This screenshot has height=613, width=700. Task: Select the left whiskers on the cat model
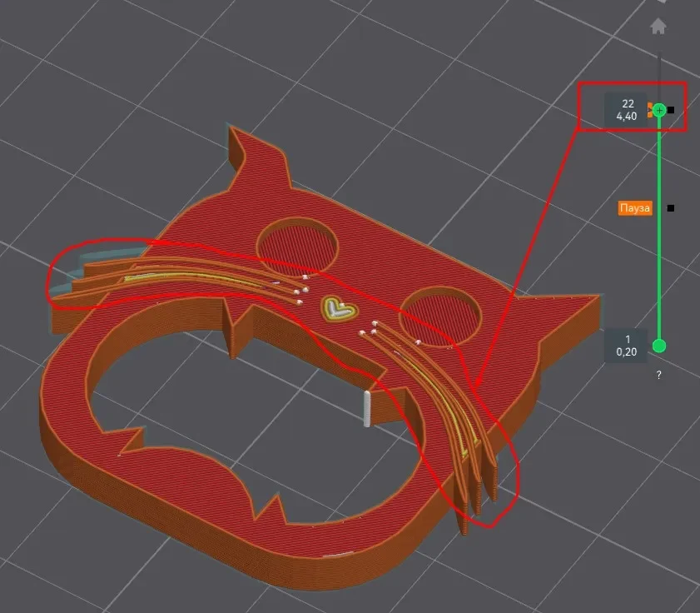tap(179, 277)
